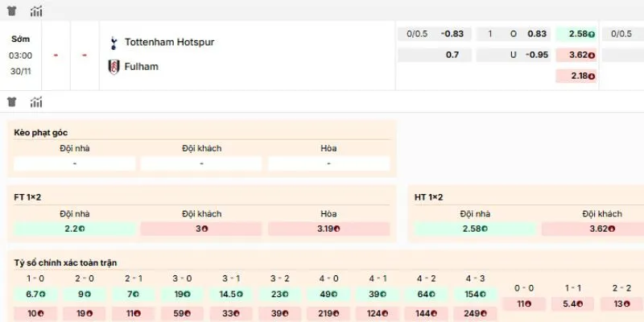Viewport: 644px width, 322px height.
Task: Click the Tottenham Hotspur club crest
Action: coord(114,43)
